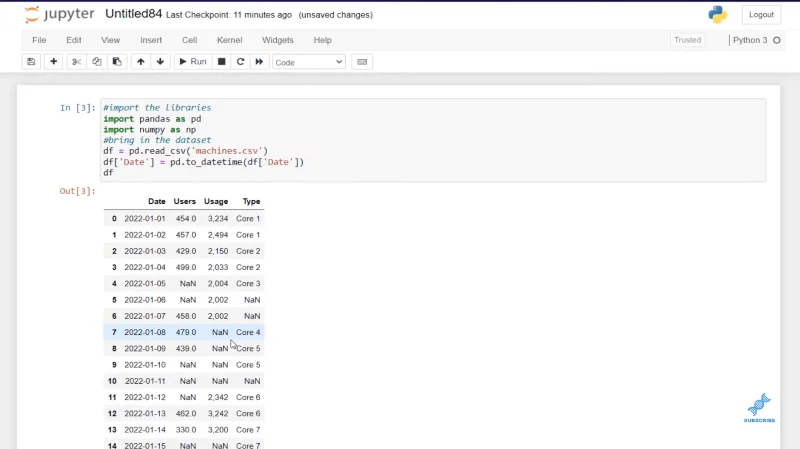Move selected cell up arrow
800x449 pixels.
(141, 62)
